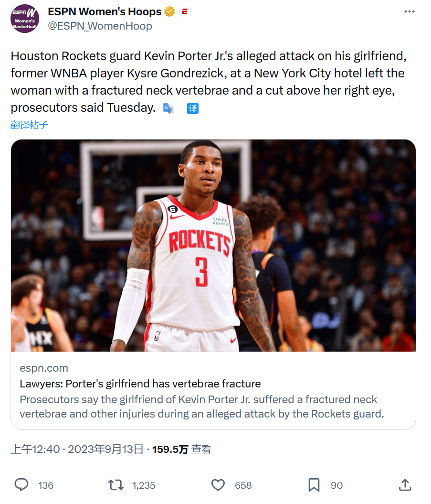The image size is (431, 504).
Task: View the 159.5万 查看 view count
Action: [x=181, y=449]
